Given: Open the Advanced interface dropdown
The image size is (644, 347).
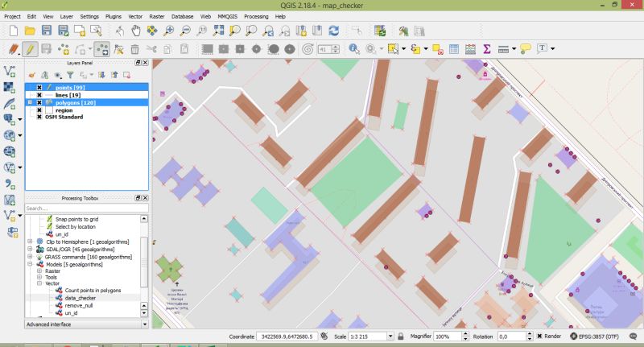Looking at the screenshot, I should pos(145,324).
